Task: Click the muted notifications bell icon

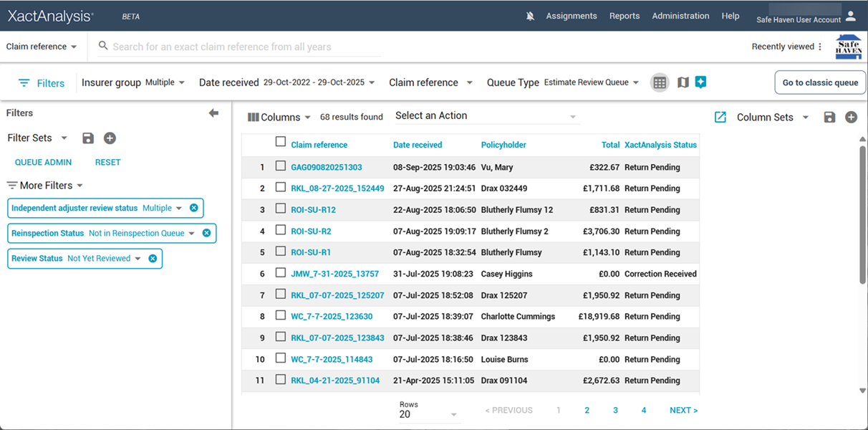Action: [x=530, y=16]
